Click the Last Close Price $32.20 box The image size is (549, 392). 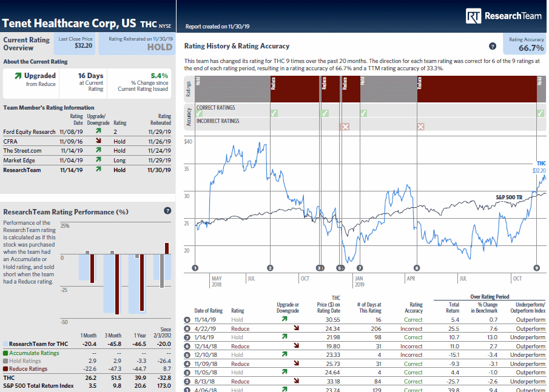pyautogui.click(x=75, y=44)
